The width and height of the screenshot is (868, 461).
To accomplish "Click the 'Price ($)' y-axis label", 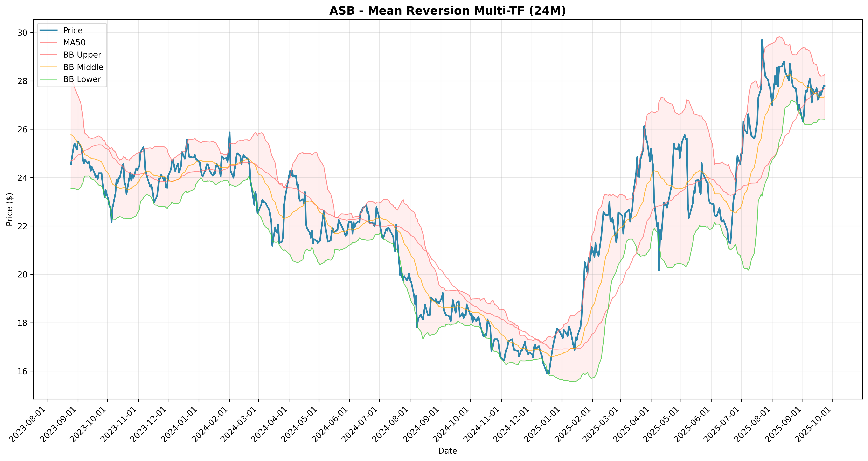I will (10, 209).
